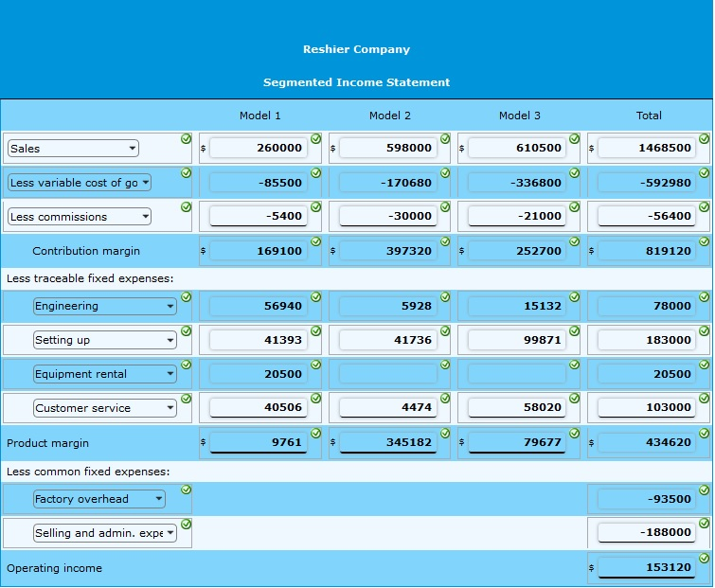Click the Model 2 commissions field -30000
Image resolution: width=715 pixels, height=588 pixels.
(x=388, y=216)
